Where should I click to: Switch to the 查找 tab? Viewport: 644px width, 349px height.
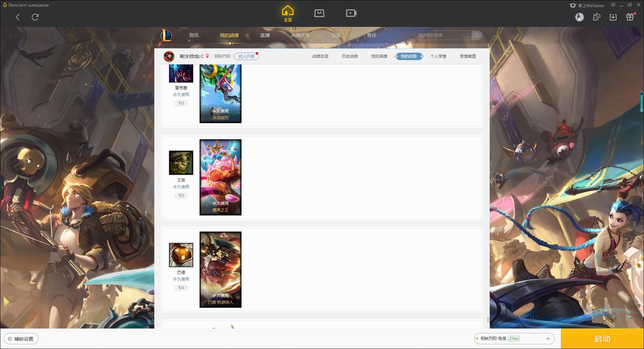pyautogui.click(x=372, y=35)
